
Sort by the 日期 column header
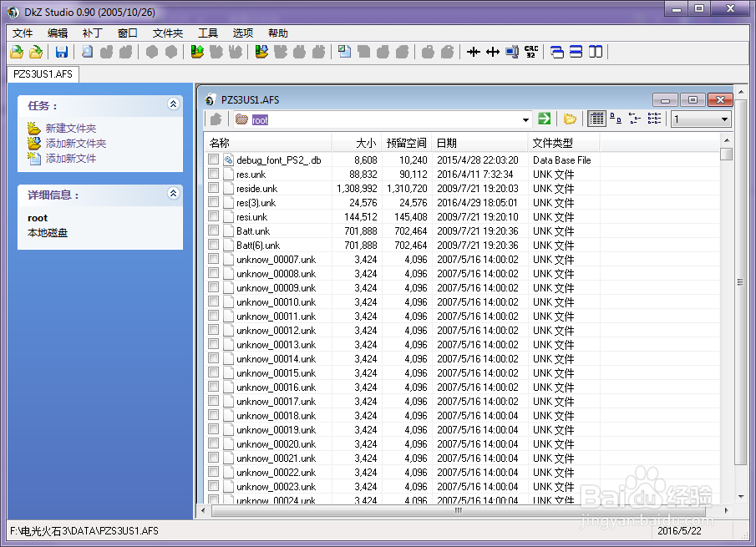click(479, 143)
